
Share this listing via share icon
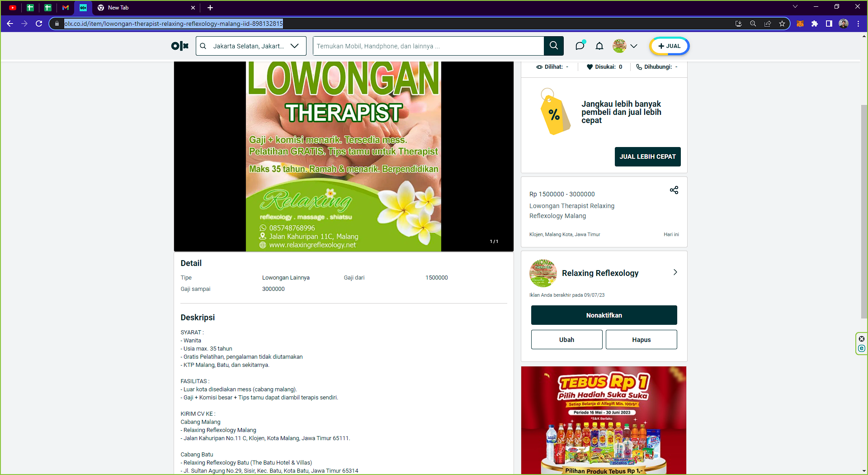(674, 190)
